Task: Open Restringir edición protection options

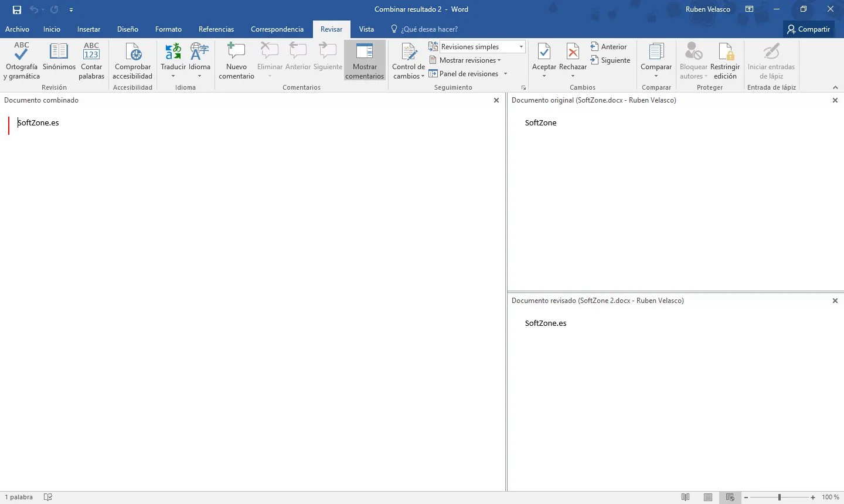Action: point(726,60)
